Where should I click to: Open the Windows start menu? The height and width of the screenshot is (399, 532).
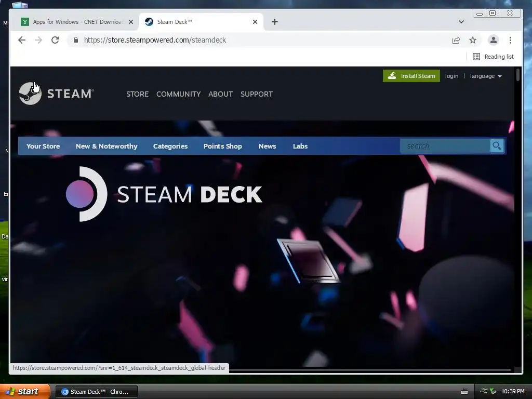[x=24, y=392]
